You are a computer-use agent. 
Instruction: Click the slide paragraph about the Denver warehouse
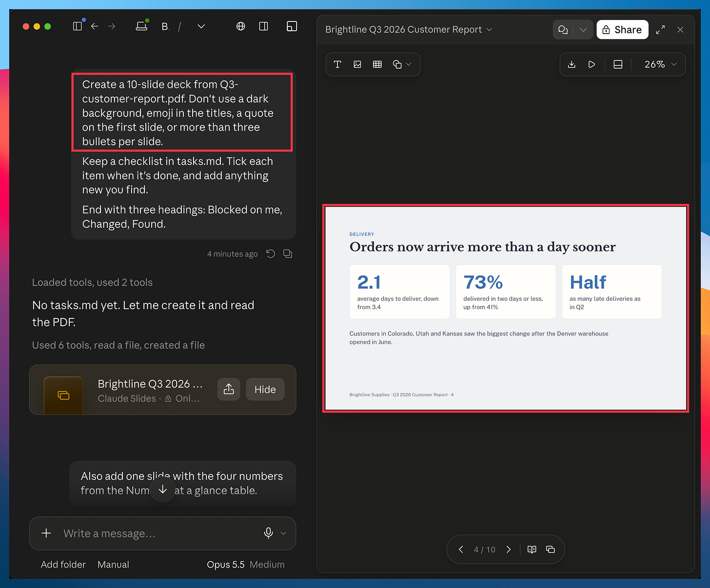click(479, 338)
